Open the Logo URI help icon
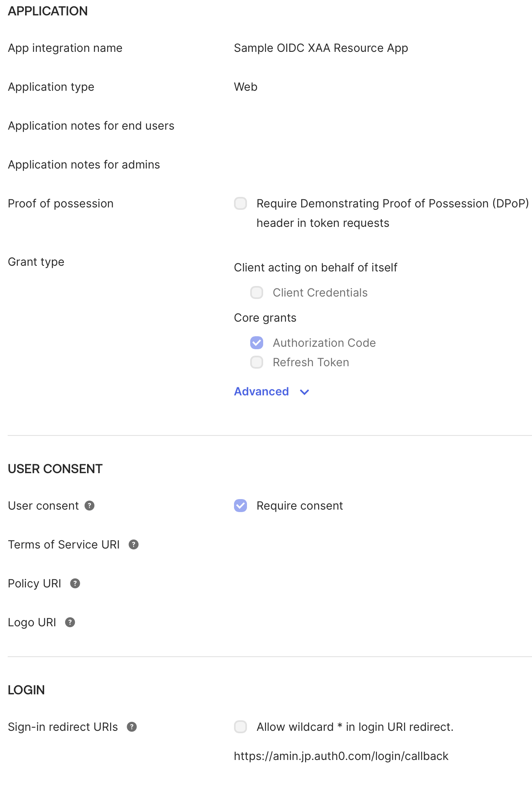Screen dimensions: 532x794 tap(70, 622)
